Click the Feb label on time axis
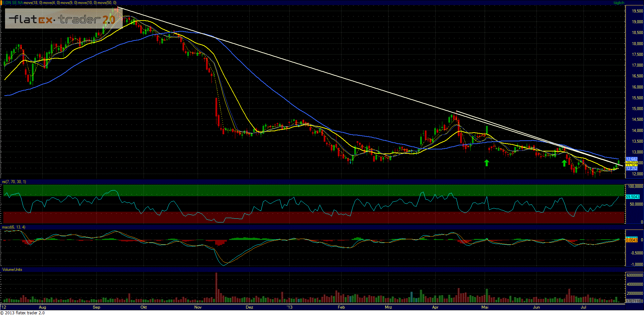The width and height of the screenshot is (644, 316). tap(341, 307)
